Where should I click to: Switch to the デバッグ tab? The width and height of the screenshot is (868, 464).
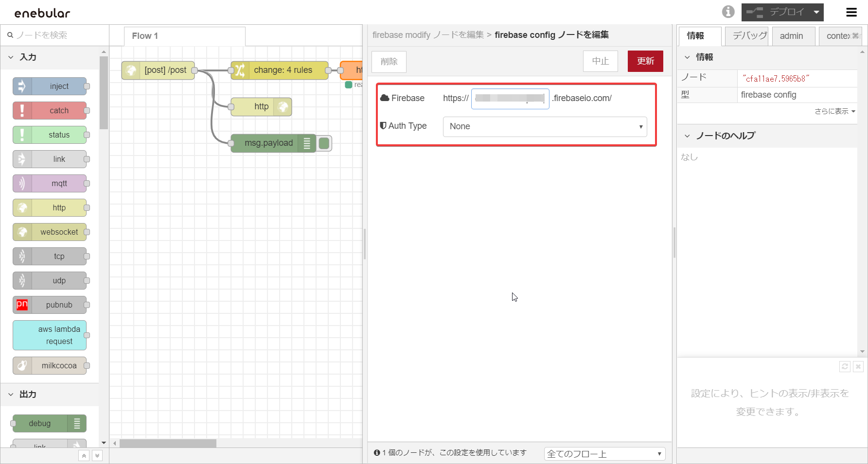[x=746, y=35]
